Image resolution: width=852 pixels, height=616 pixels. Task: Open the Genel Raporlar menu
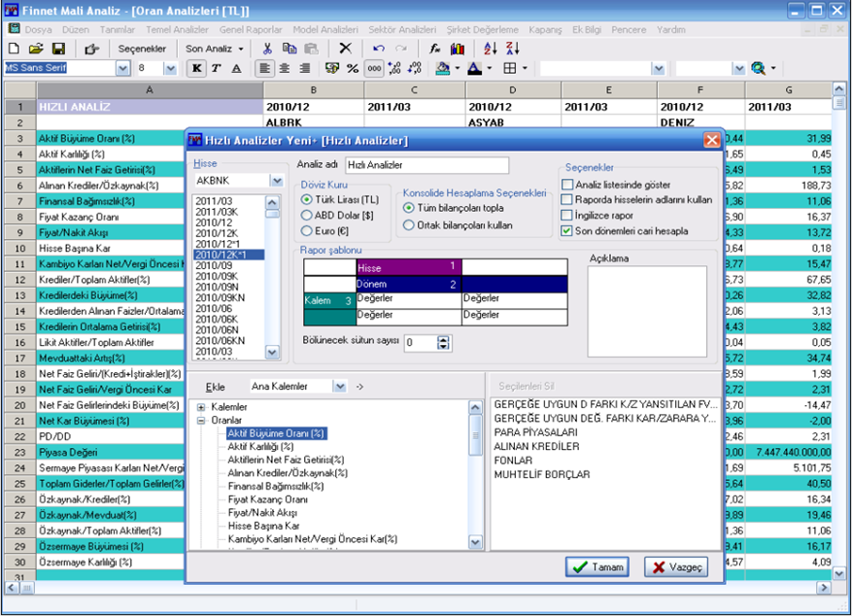click(x=251, y=30)
